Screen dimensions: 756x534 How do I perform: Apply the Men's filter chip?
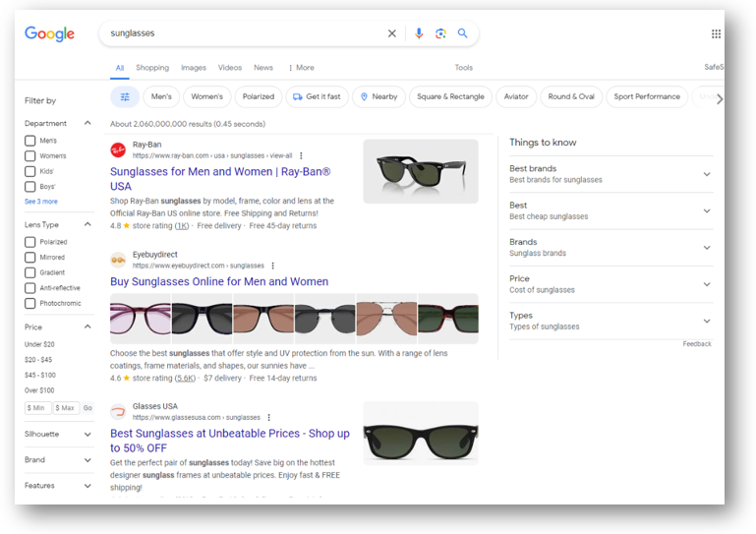pos(161,97)
